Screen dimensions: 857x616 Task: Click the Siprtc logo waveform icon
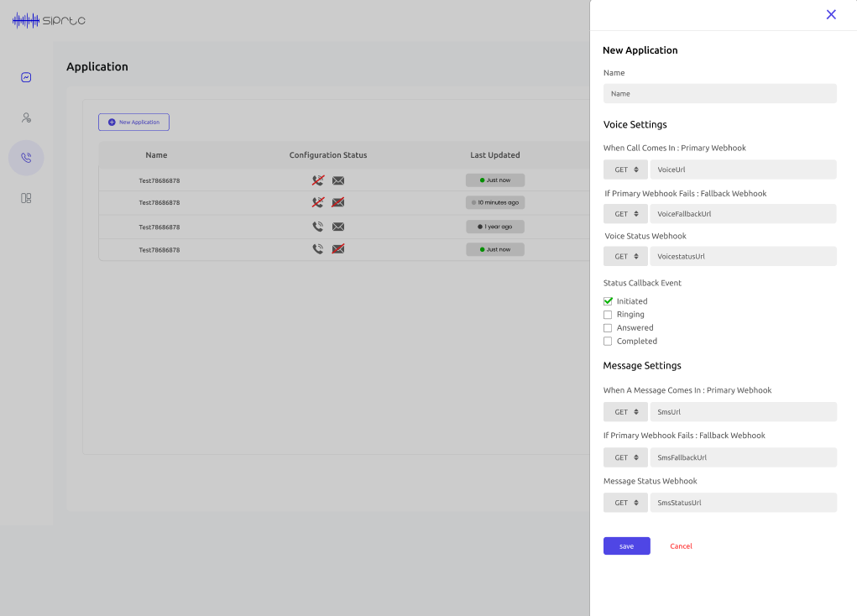point(25,20)
